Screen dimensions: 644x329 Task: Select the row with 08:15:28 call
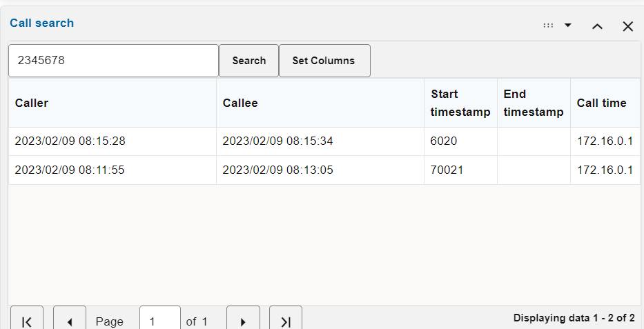(x=70, y=141)
